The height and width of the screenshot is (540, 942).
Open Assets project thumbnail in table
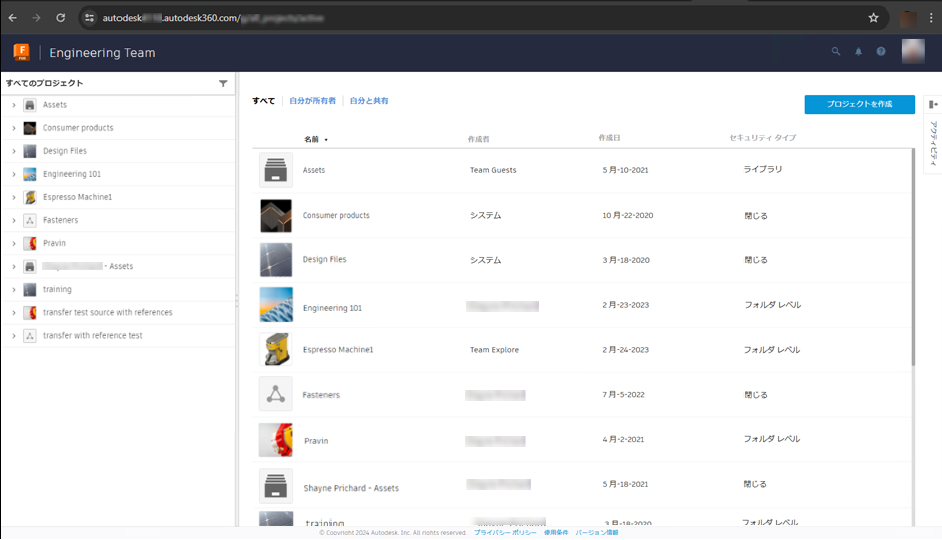pos(276,170)
